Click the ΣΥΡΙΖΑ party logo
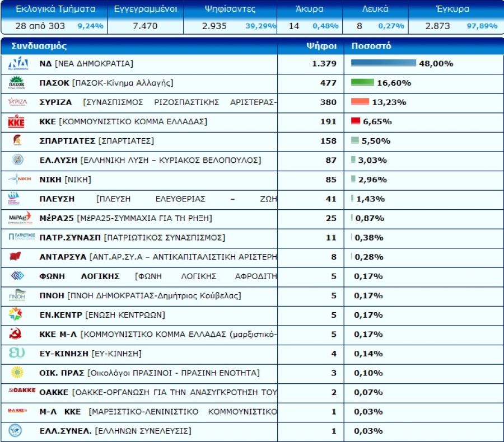 [17, 102]
